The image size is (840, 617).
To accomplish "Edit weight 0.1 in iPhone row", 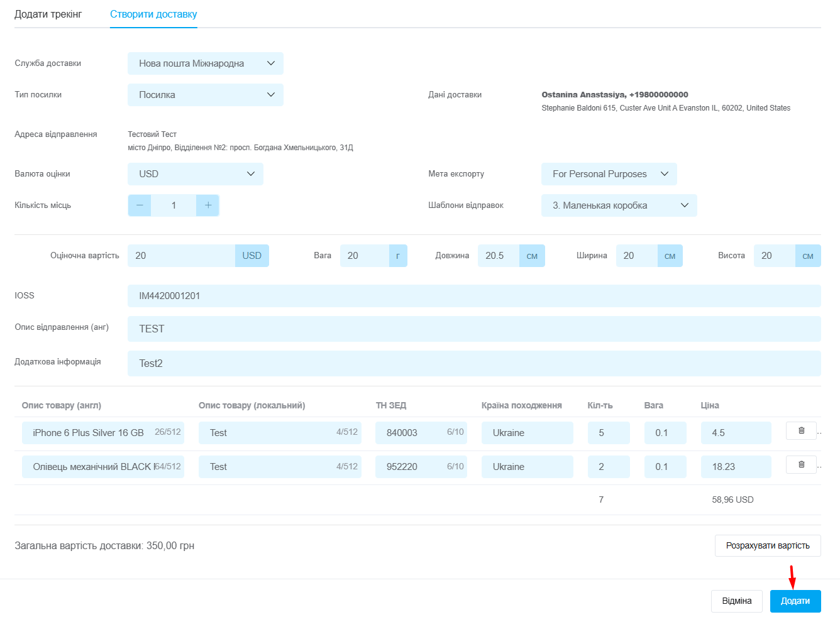I will pyautogui.click(x=665, y=433).
